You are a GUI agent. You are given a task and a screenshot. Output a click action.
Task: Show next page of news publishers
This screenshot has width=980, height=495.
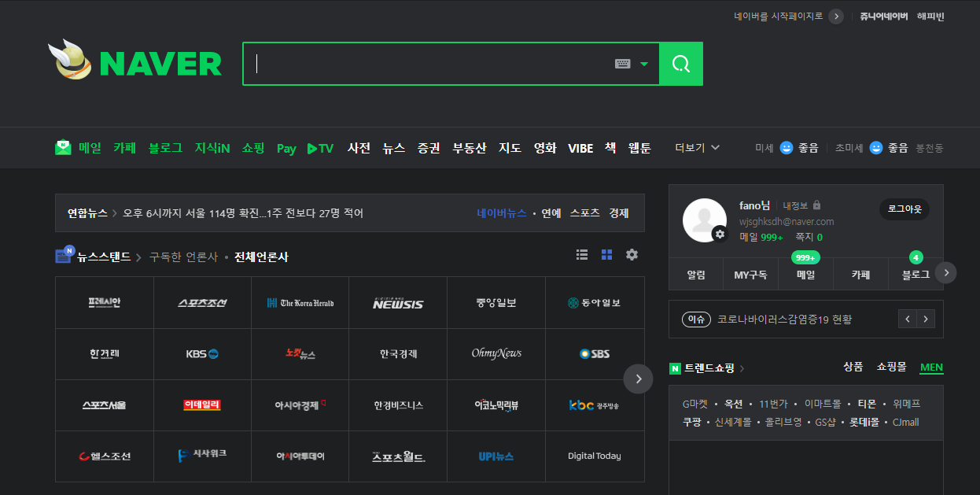[638, 379]
